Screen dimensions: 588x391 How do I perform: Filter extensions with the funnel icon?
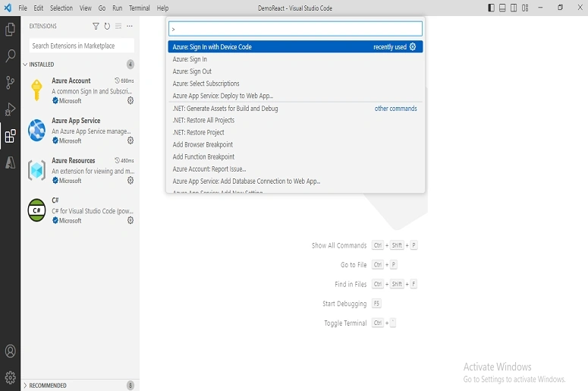click(96, 26)
